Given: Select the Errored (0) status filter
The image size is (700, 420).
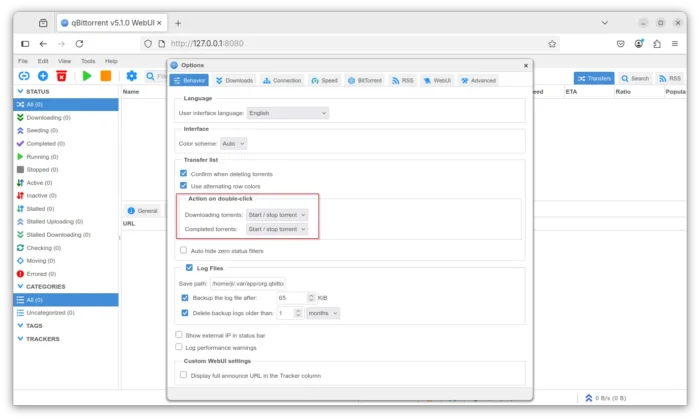Looking at the screenshot, I should [x=66, y=274].
